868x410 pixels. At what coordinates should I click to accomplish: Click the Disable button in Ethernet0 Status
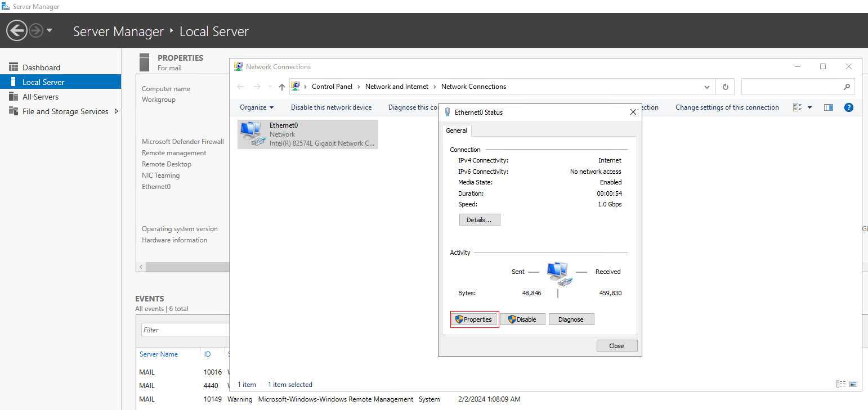click(522, 319)
